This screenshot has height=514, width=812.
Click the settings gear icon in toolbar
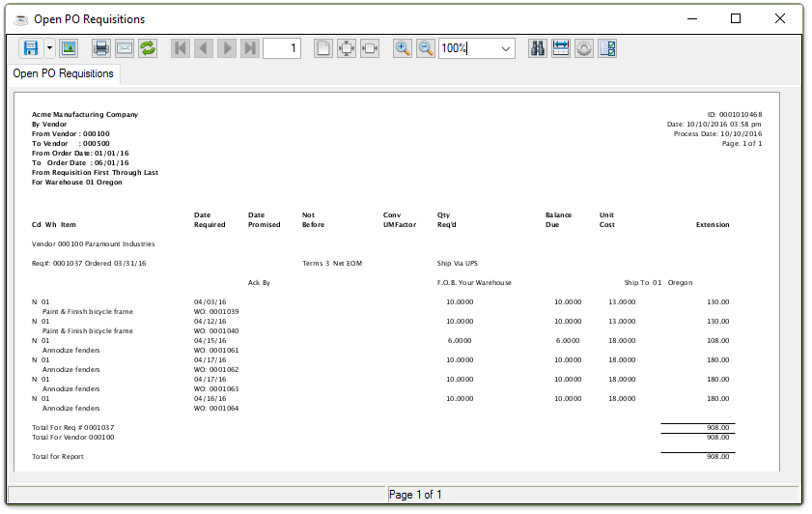584,48
